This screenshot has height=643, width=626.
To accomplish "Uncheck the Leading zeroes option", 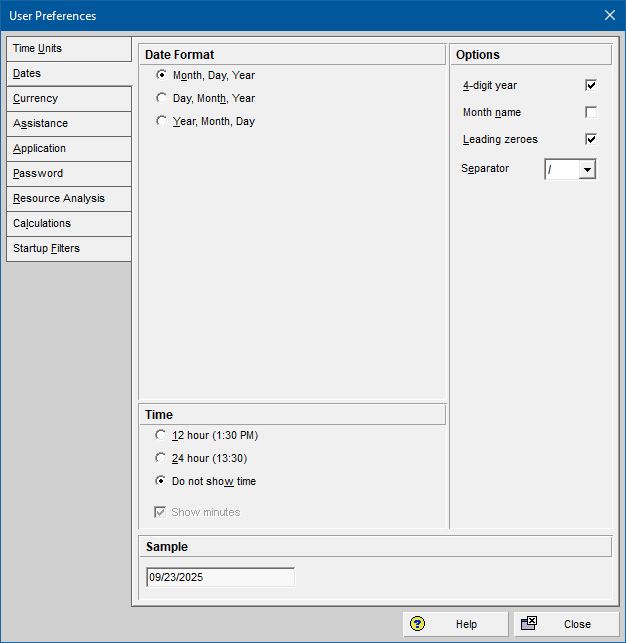I will coord(591,139).
